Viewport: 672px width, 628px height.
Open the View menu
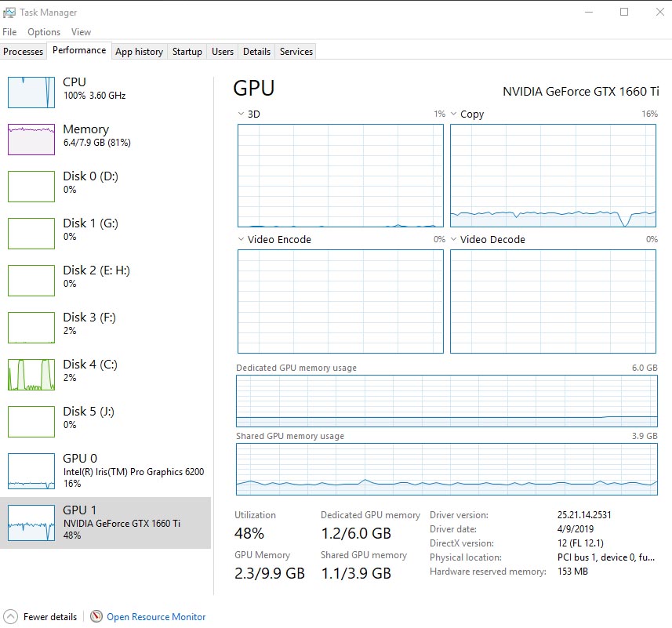81,32
